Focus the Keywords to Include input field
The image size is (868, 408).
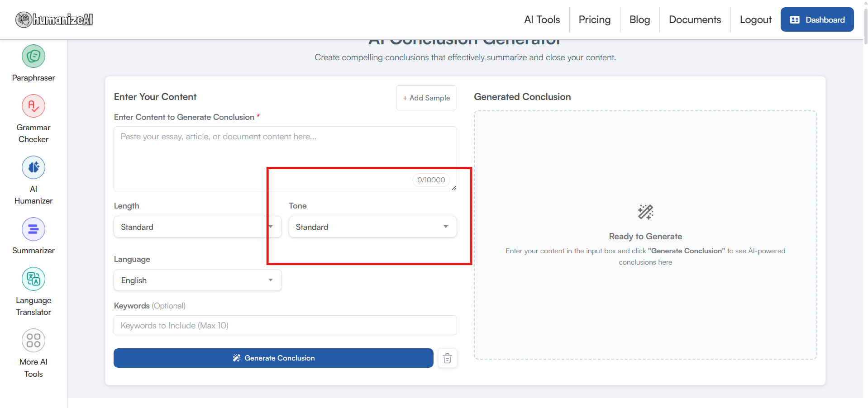285,326
